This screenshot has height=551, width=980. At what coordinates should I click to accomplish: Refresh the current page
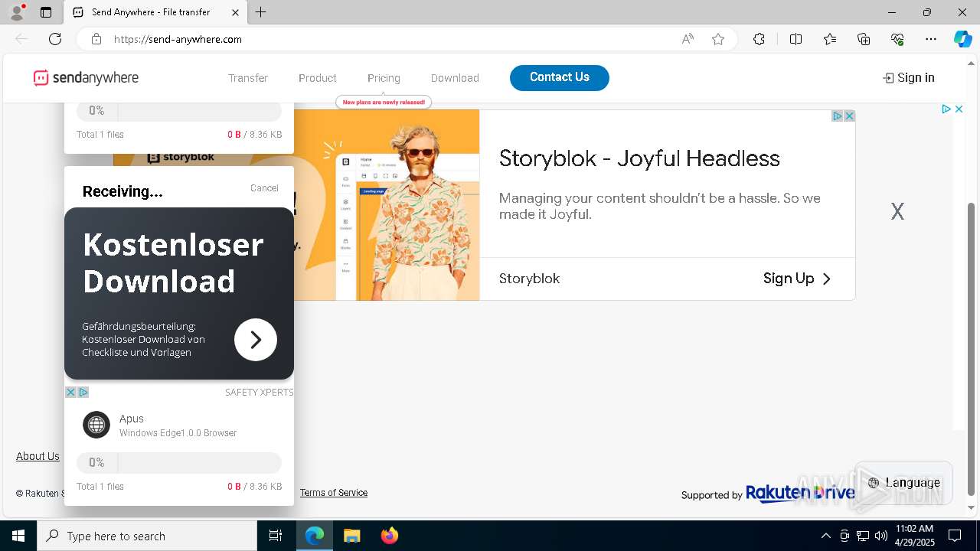point(55,39)
